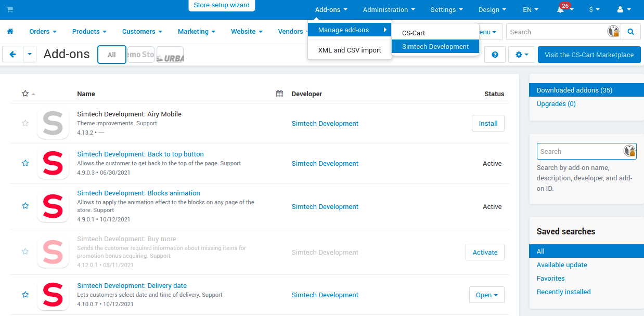This screenshot has width=644, height=316.
Task: Expand the Marketing menu
Action: [x=197, y=32]
